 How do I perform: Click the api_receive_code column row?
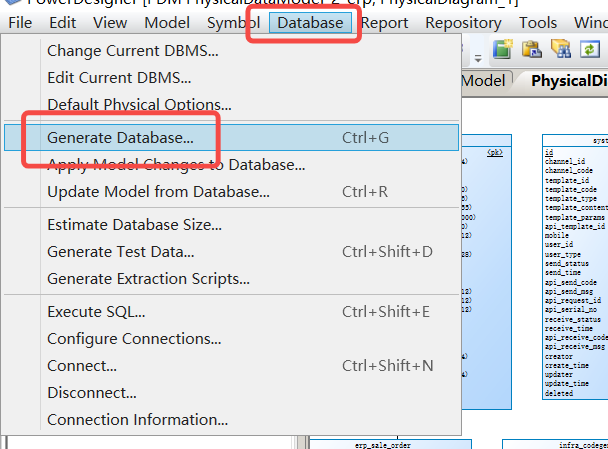(x=576, y=338)
